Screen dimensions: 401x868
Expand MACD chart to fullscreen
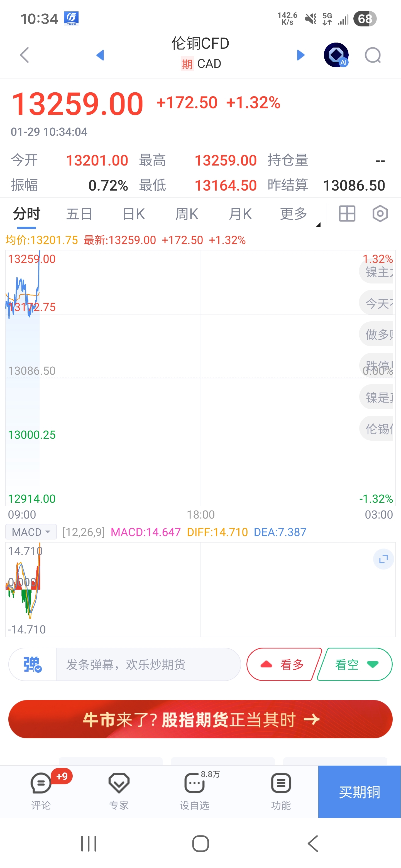coord(383,559)
